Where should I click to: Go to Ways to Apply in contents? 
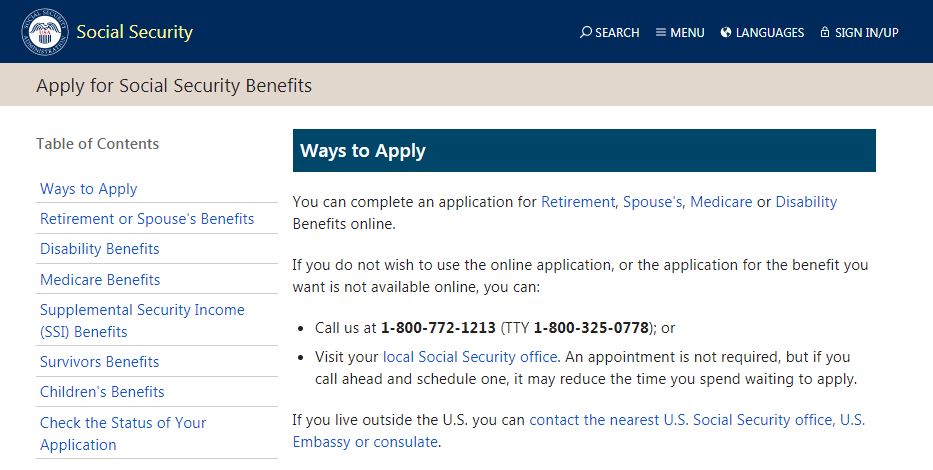pos(89,189)
